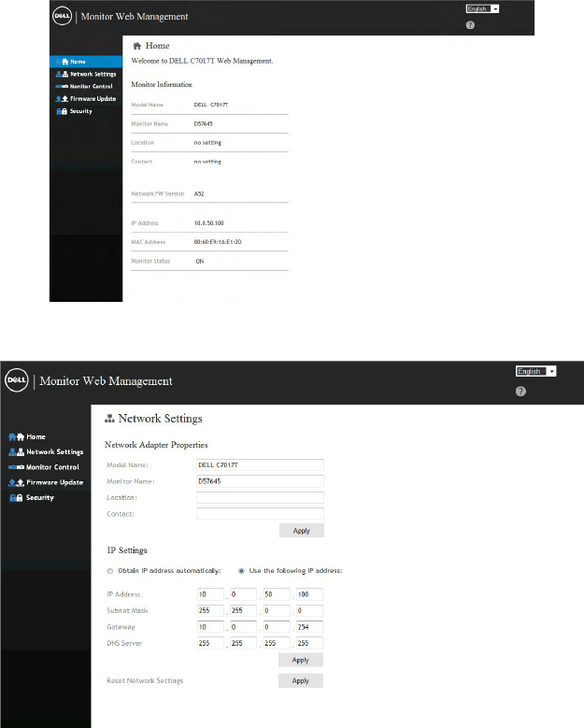Click the Monitor Information heading
This screenshot has width=584, height=728.
162,84
